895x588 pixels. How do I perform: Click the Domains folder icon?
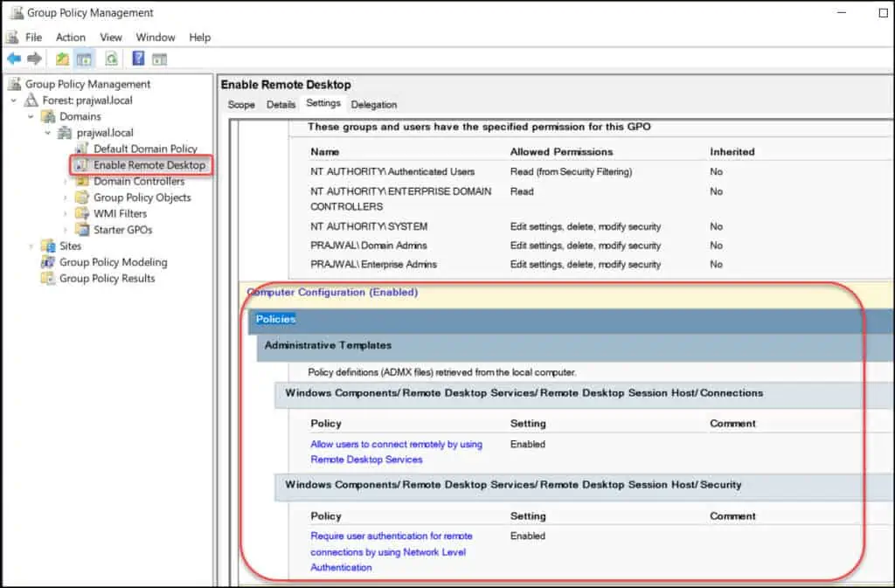point(49,116)
